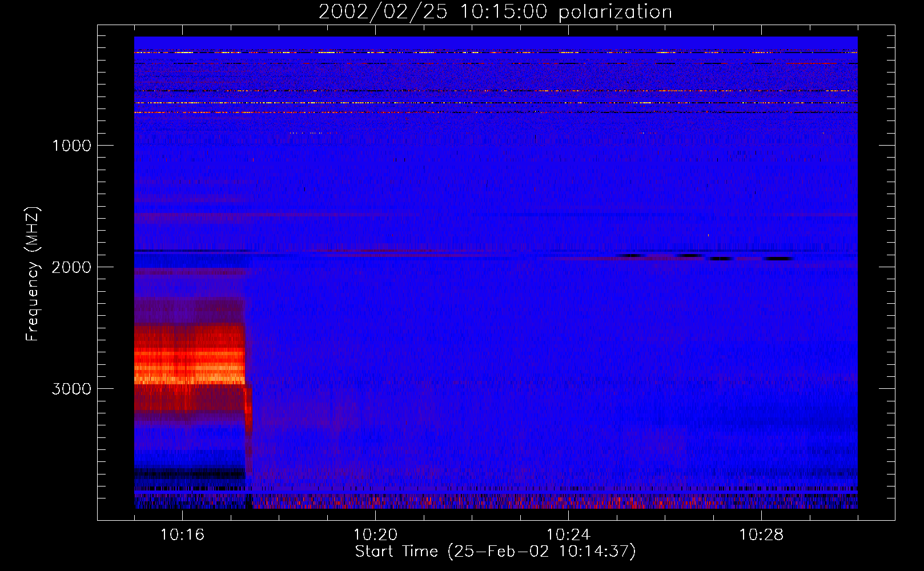Click the 10:24 time tick label

568,535
